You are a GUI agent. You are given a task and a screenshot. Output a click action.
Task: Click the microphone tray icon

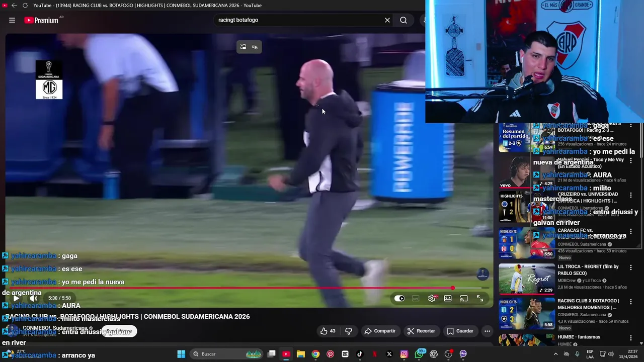pos(577,354)
